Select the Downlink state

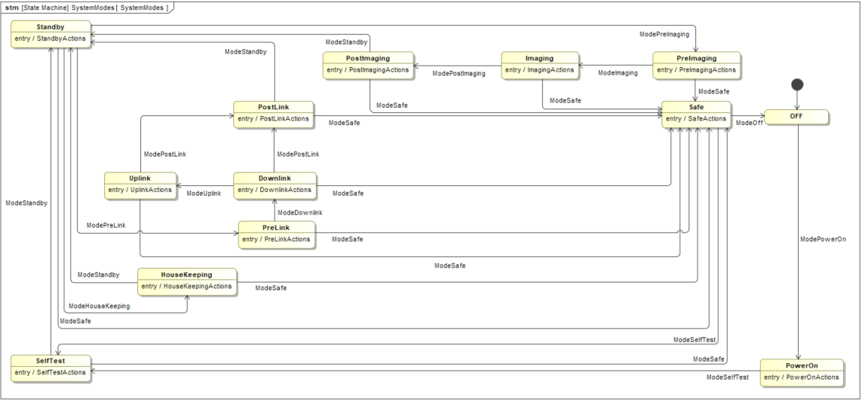(275, 185)
